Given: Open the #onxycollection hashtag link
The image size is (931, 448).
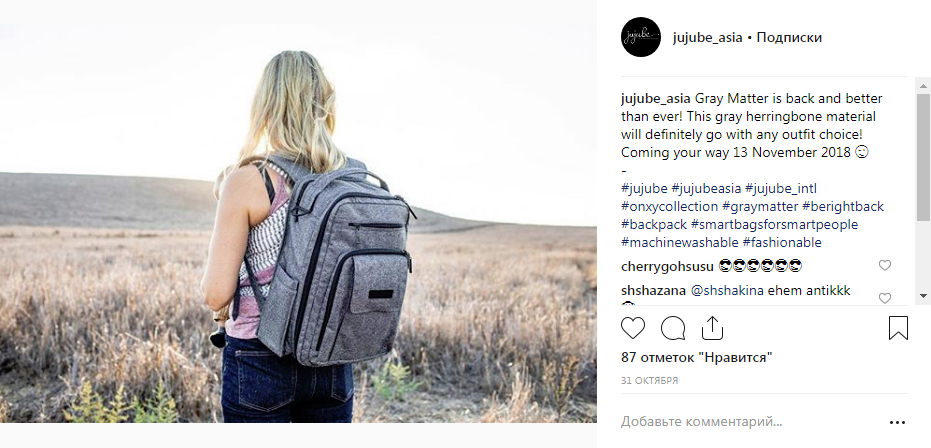Looking at the screenshot, I should (x=670, y=206).
